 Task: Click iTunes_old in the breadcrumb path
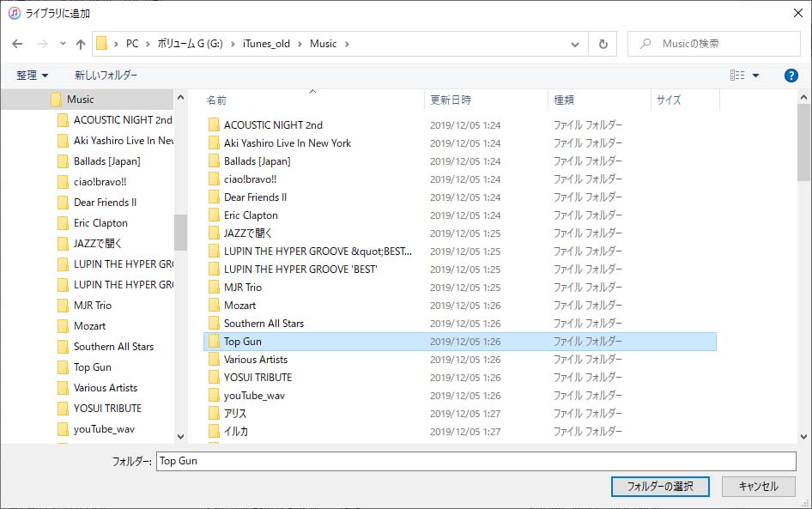click(266, 44)
